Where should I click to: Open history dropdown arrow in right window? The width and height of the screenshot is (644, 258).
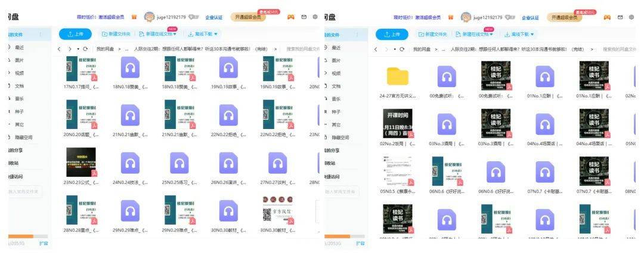coord(395,50)
